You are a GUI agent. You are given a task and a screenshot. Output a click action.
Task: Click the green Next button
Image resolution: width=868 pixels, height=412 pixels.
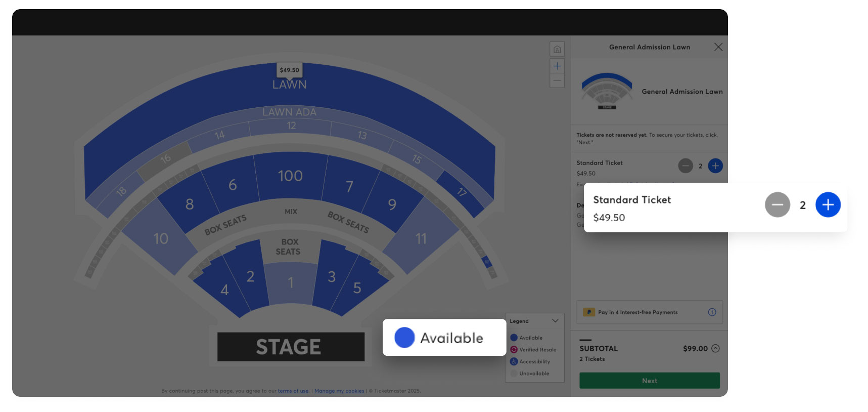click(x=649, y=381)
